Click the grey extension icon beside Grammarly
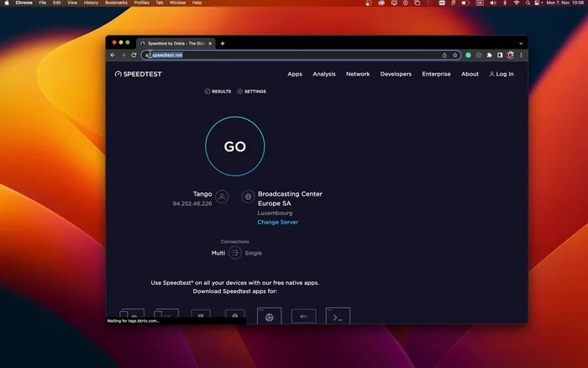The height and width of the screenshot is (368, 588). click(x=479, y=55)
